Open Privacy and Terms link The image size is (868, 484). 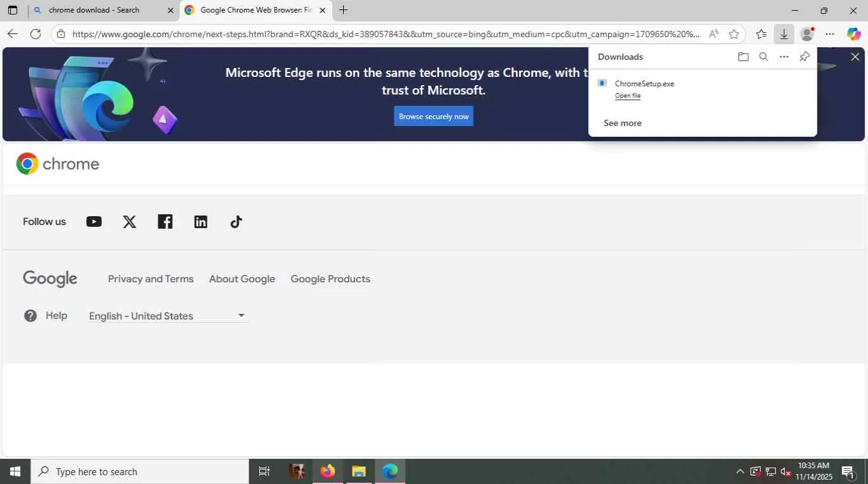[x=151, y=279]
